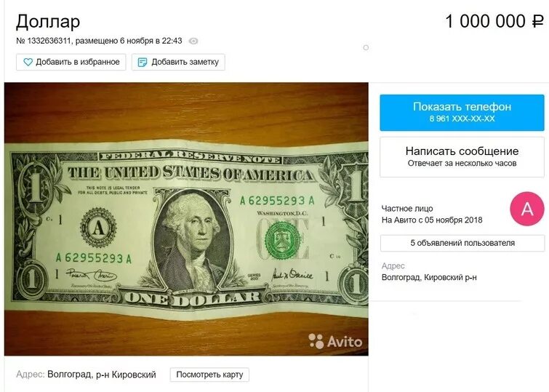Click the Avito watermark logo on photo
549x392 pixels.
pyautogui.click(x=335, y=341)
